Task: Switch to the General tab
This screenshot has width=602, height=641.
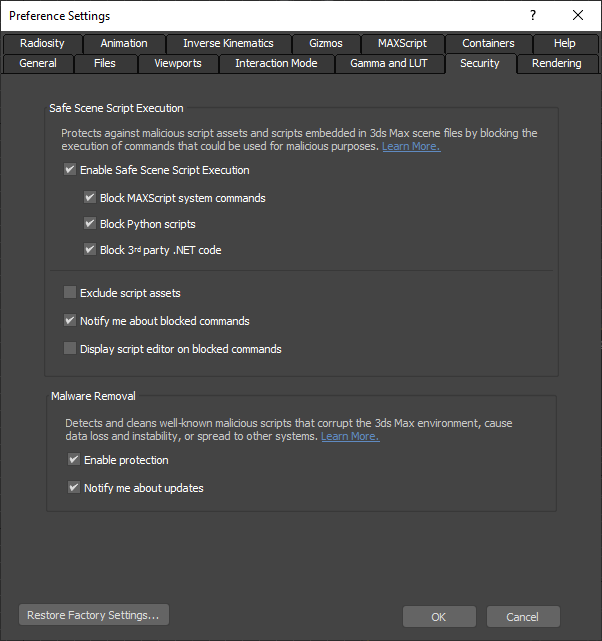Action: click(38, 63)
